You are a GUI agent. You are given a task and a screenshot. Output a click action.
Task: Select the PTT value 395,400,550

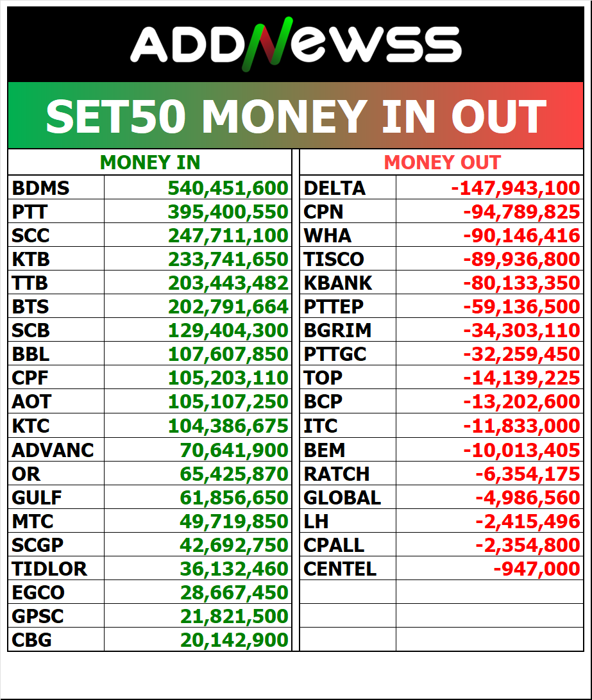228,212
